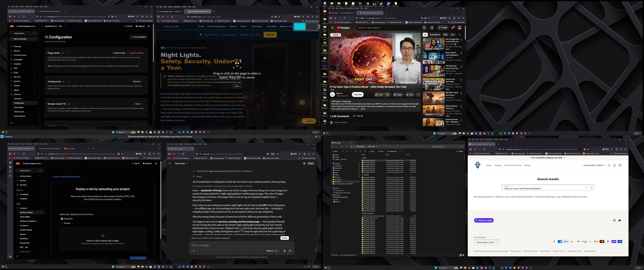644x270 pixels.
Task: Click the dictation microphone in Claude's message box
Action: click(284, 251)
